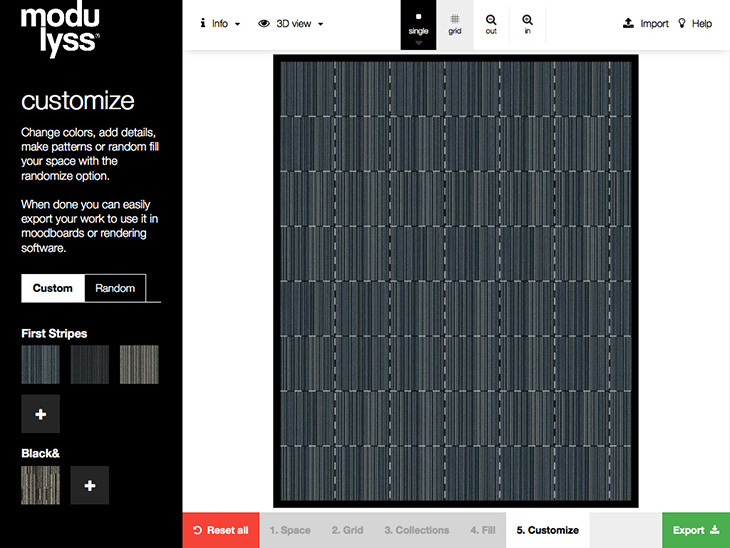Open Help with the lightbulb icon
The image size is (730, 548).
tap(684, 23)
